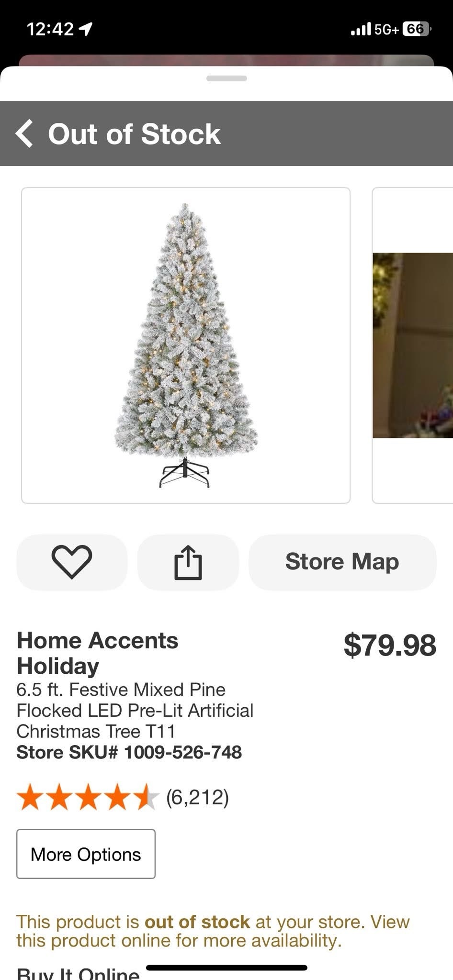Image resolution: width=453 pixels, height=980 pixels.
Task: Tap the Home Accents Holiday brand name
Action: coord(97,653)
